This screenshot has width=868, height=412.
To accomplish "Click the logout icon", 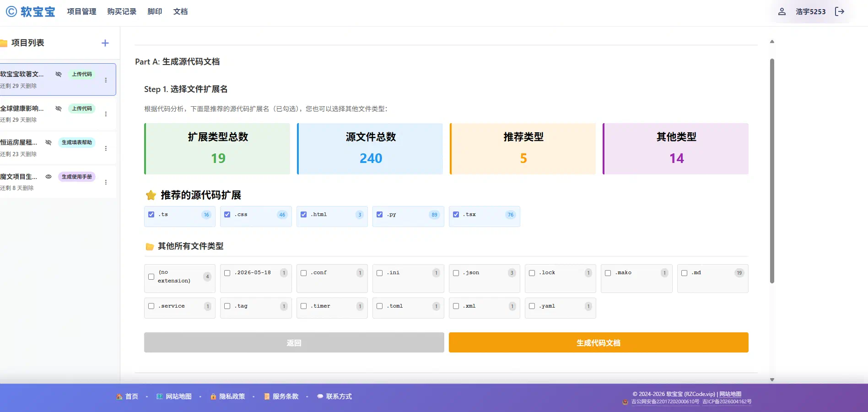I will [x=840, y=11].
